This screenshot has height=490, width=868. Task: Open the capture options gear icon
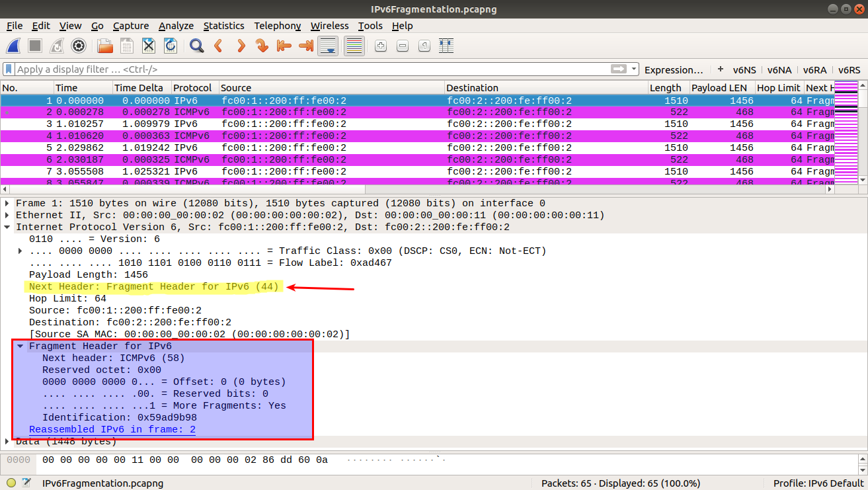click(79, 46)
